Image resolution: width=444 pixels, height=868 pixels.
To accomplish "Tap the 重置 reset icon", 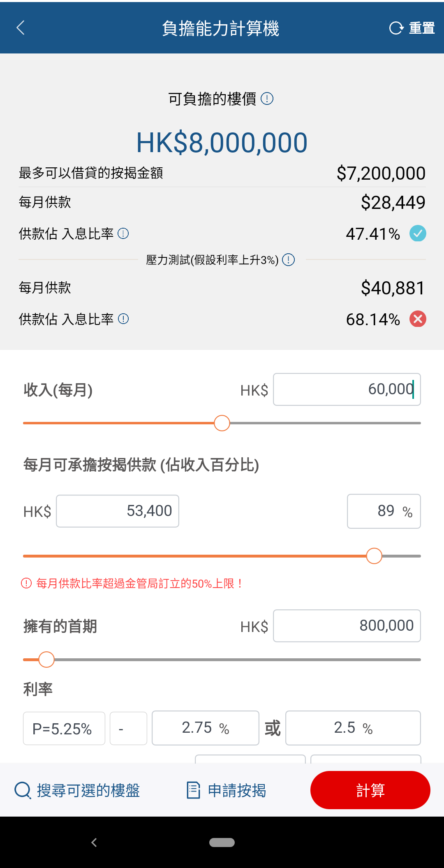I will pyautogui.click(x=396, y=28).
